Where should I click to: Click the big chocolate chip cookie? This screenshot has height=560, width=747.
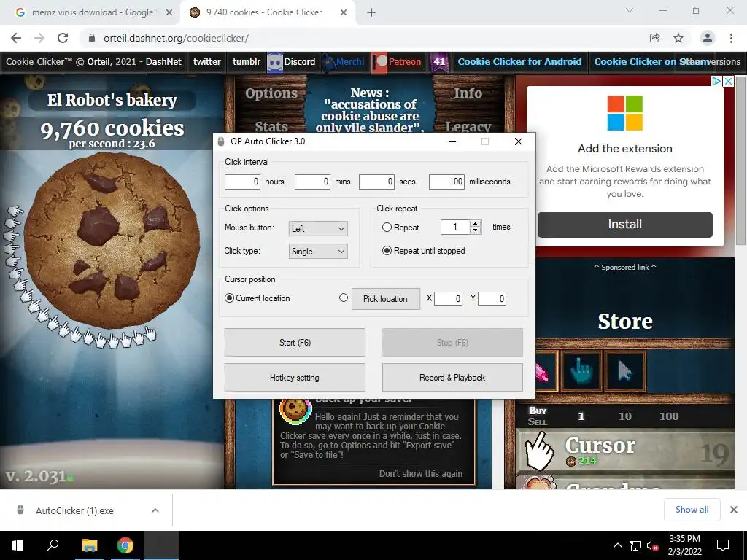(112, 241)
